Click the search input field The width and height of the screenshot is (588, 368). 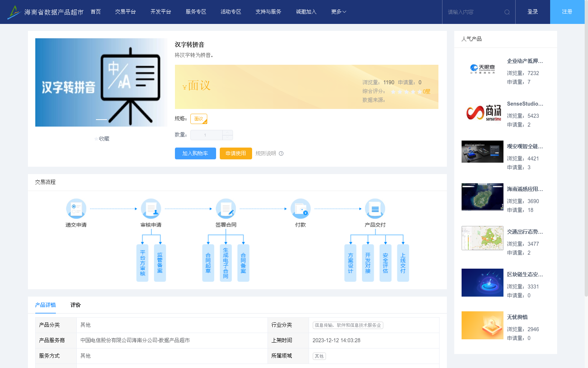click(x=474, y=12)
